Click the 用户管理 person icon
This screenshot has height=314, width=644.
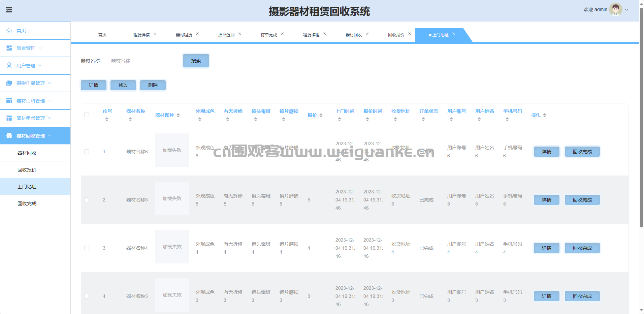click(x=9, y=66)
